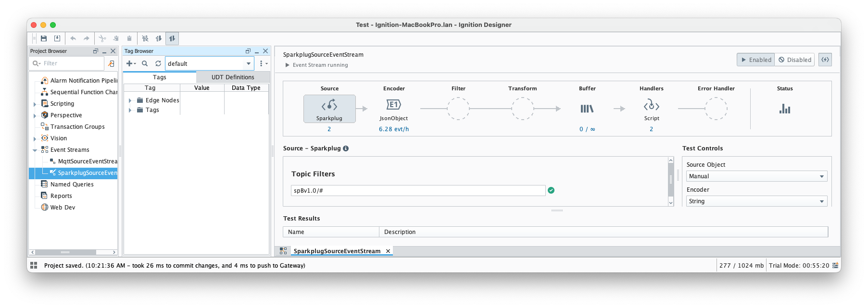
Task: Click the undo arrow in the toolbar
Action: (x=73, y=38)
